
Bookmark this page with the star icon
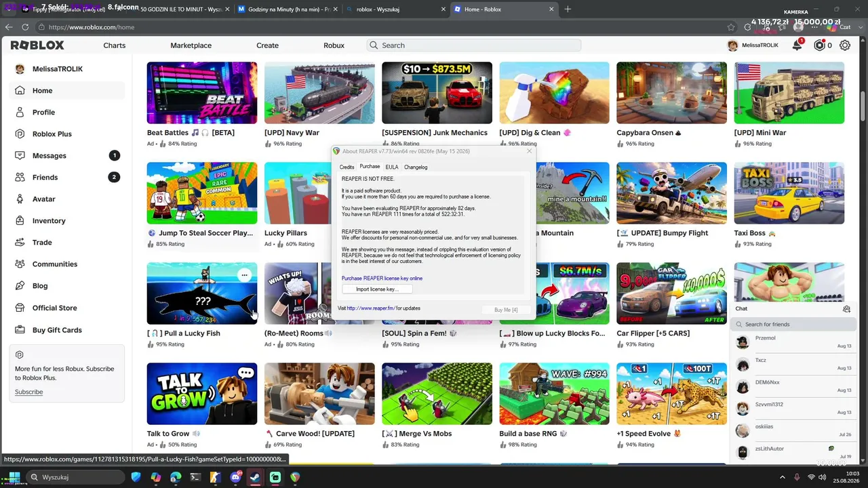tap(730, 27)
